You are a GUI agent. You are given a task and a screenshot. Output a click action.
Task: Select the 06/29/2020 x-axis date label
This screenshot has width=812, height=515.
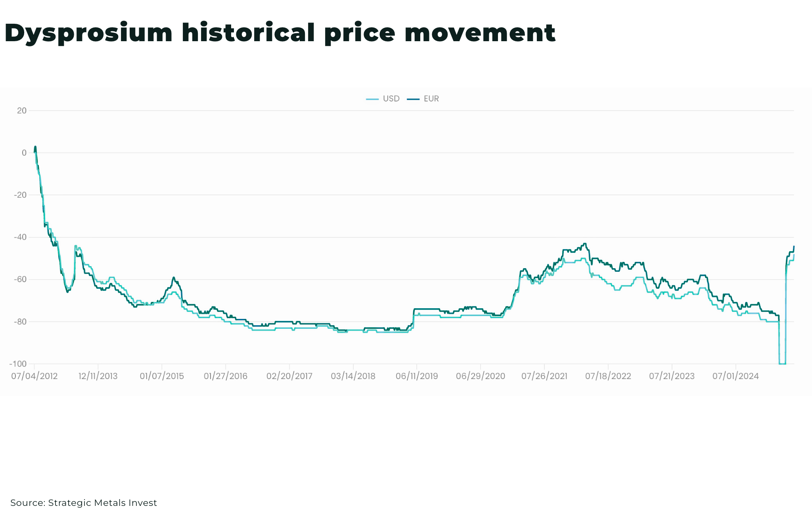click(x=481, y=376)
